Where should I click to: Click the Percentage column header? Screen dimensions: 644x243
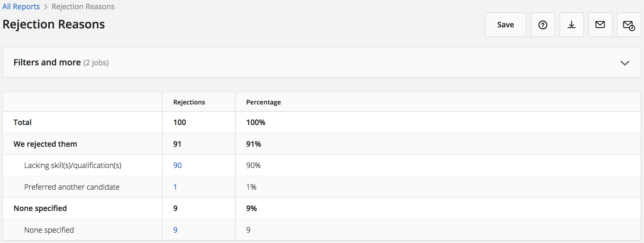pyautogui.click(x=263, y=102)
